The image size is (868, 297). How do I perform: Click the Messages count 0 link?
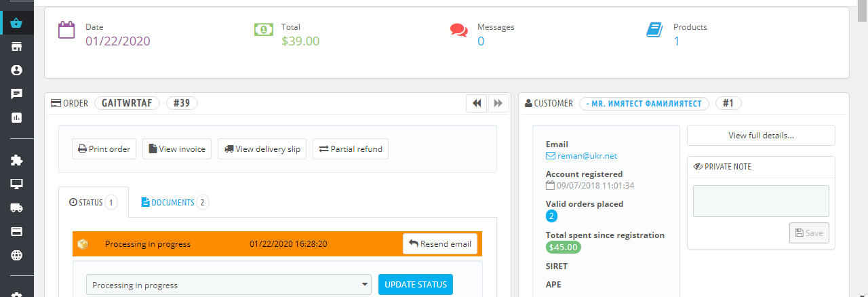[481, 41]
